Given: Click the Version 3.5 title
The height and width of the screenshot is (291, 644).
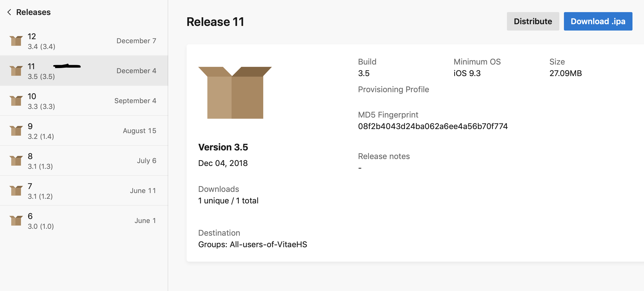Looking at the screenshot, I should pos(223,147).
